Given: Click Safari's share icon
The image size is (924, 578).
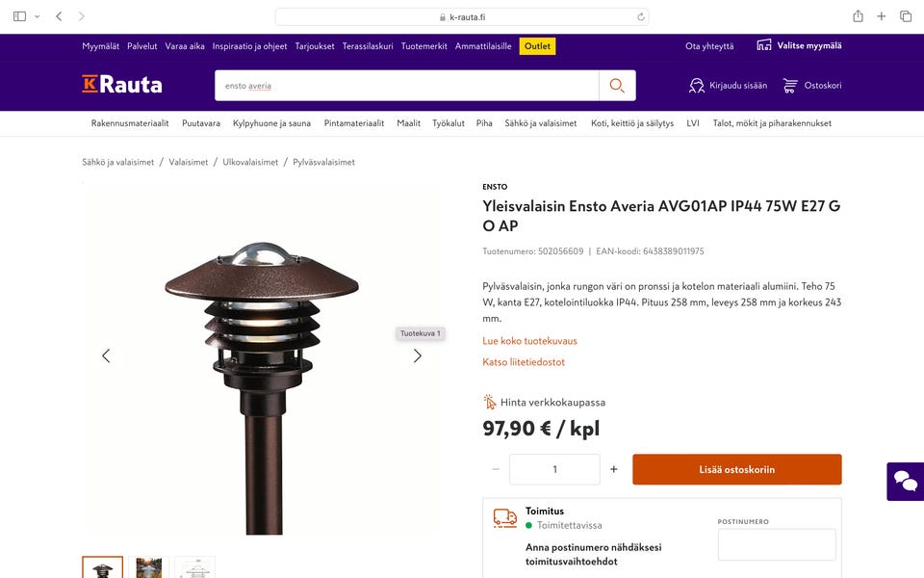Looking at the screenshot, I should point(858,16).
